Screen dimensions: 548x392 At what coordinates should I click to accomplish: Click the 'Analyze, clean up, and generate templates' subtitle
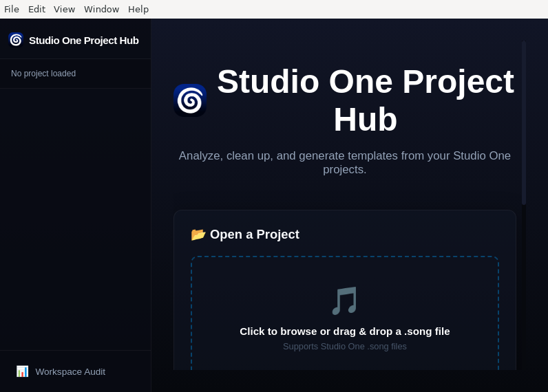(x=345, y=162)
